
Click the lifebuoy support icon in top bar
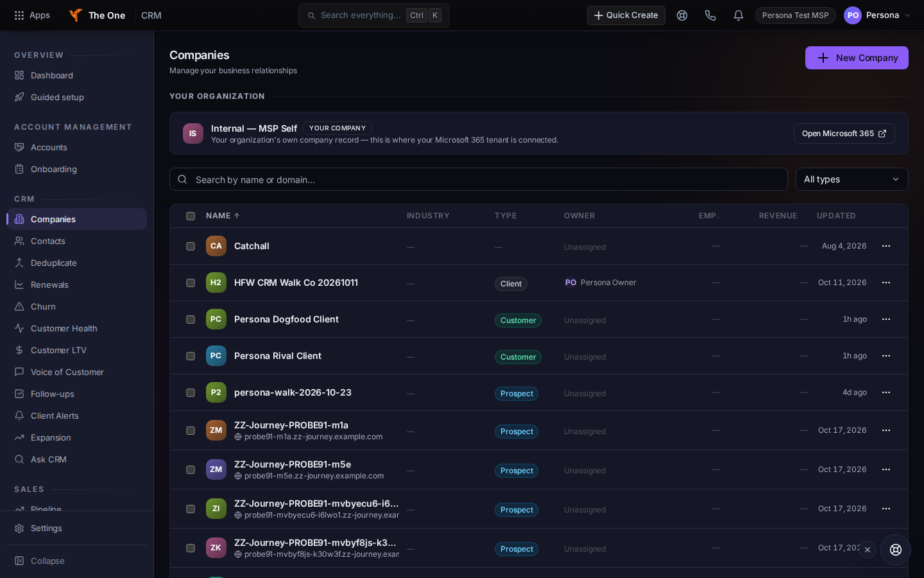(682, 15)
